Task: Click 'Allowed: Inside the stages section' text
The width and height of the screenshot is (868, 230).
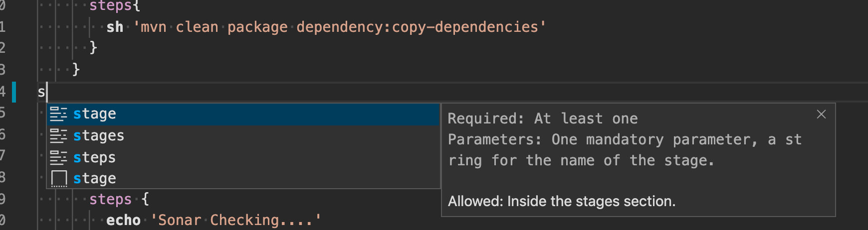Action: coord(562,201)
